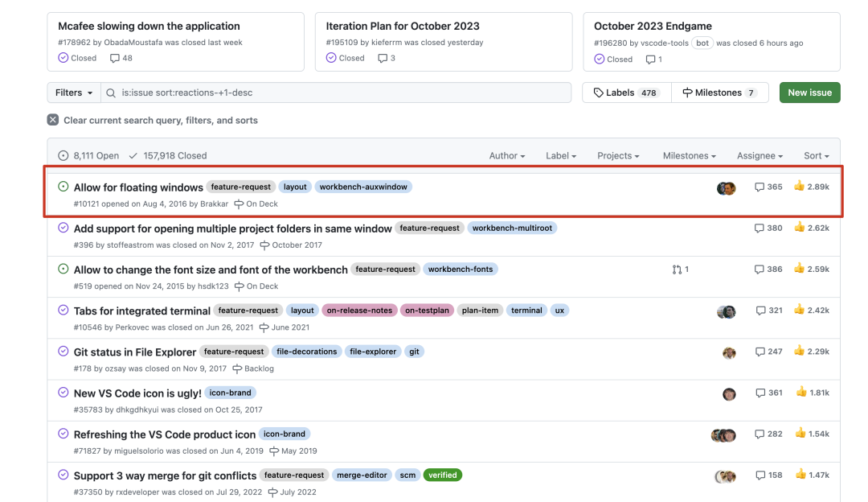Screen dimensions: 868x502
Task: Click the linked pull request icon on workbench font issue
Action: (677, 270)
